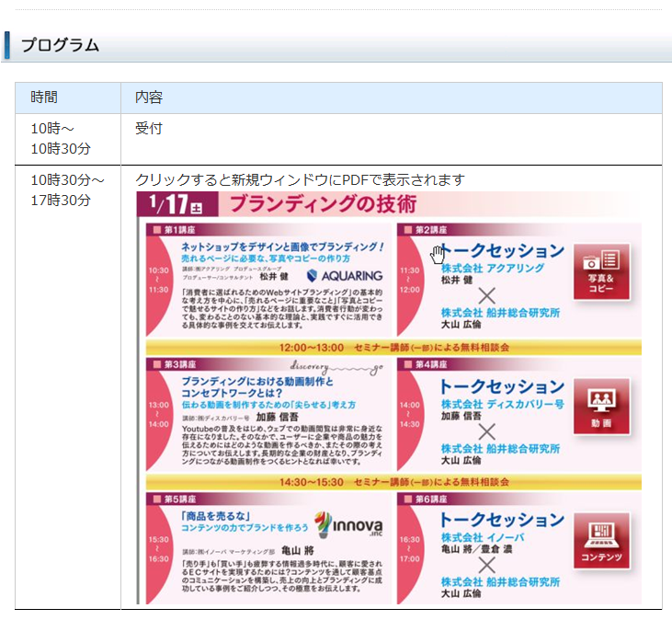Screen dimensions: 672x620
Task: Click 株式会社 アクアリング company name
Action: pos(493,269)
